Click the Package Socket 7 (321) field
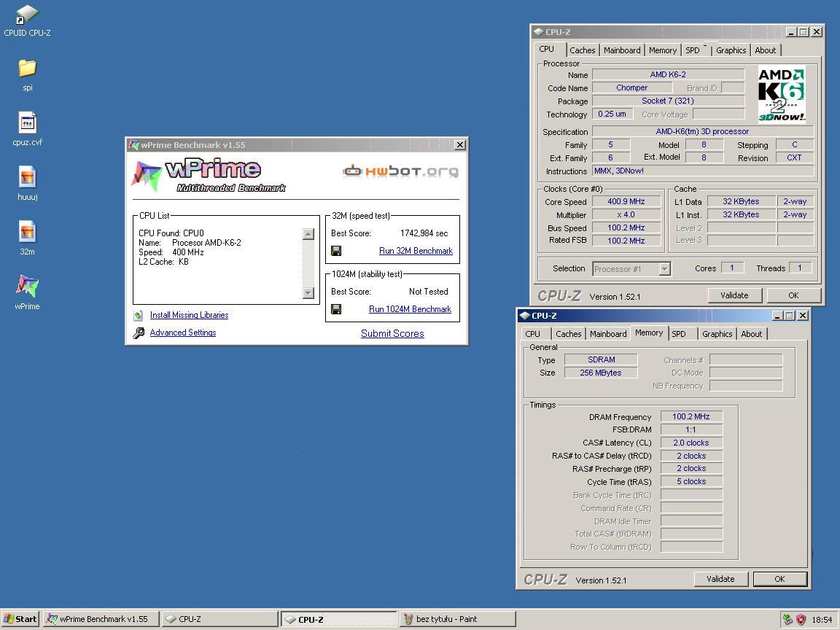This screenshot has width=840, height=630. [x=668, y=101]
